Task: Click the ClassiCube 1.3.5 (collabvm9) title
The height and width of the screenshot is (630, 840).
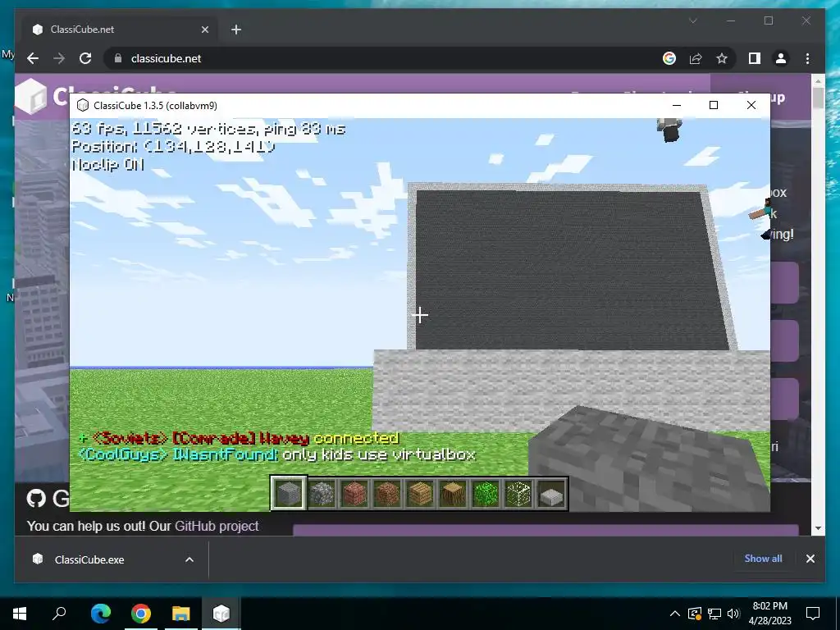Action: coord(155,106)
